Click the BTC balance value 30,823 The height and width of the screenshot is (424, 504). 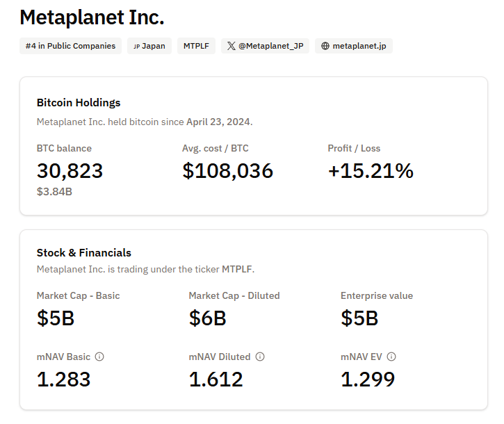pyautogui.click(x=70, y=170)
